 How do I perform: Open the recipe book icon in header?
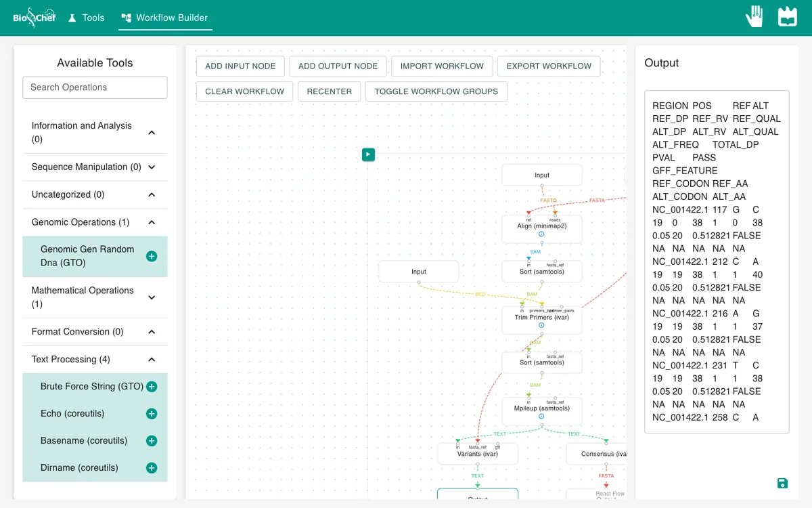click(x=788, y=17)
